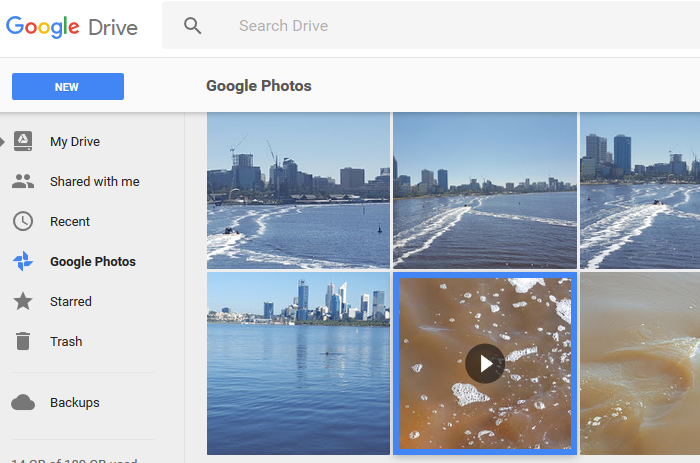Click the Shared with me people icon
700x463 pixels.
click(23, 181)
